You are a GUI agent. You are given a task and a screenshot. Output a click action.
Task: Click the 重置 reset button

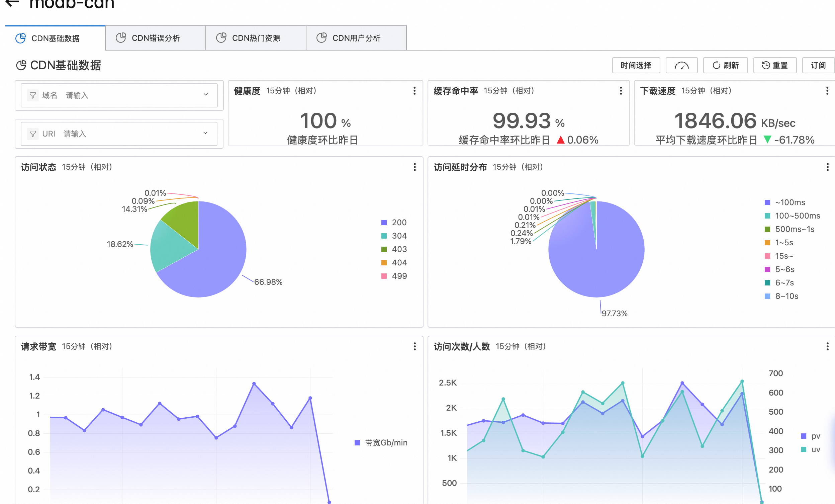pyautogui.click(x=775, y=65)
